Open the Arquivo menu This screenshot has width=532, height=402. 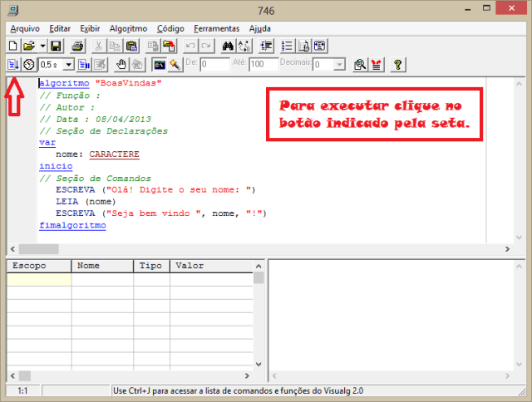[25, 28]
